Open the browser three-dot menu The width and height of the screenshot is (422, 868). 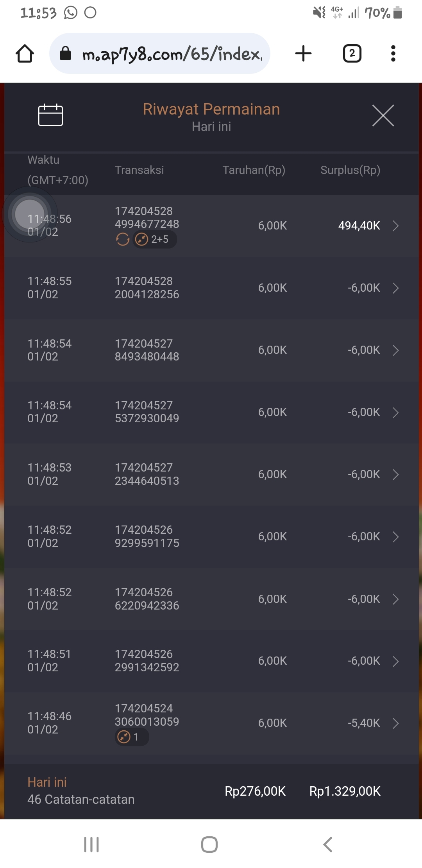[393, 54]
